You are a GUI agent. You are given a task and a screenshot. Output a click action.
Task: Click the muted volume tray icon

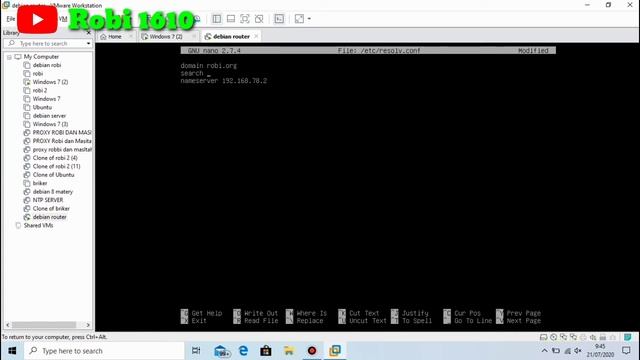578,351
